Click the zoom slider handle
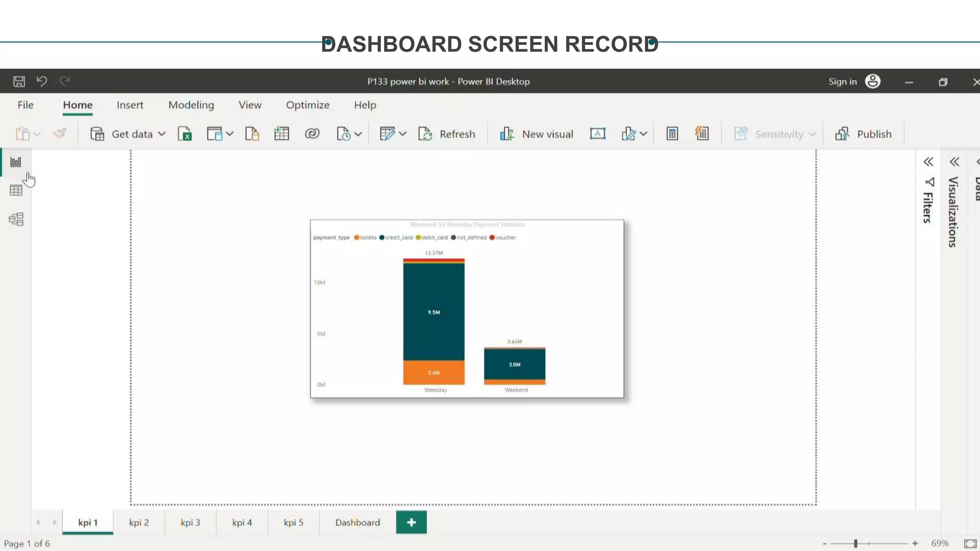The image size is (980, 551). (855, 543)
